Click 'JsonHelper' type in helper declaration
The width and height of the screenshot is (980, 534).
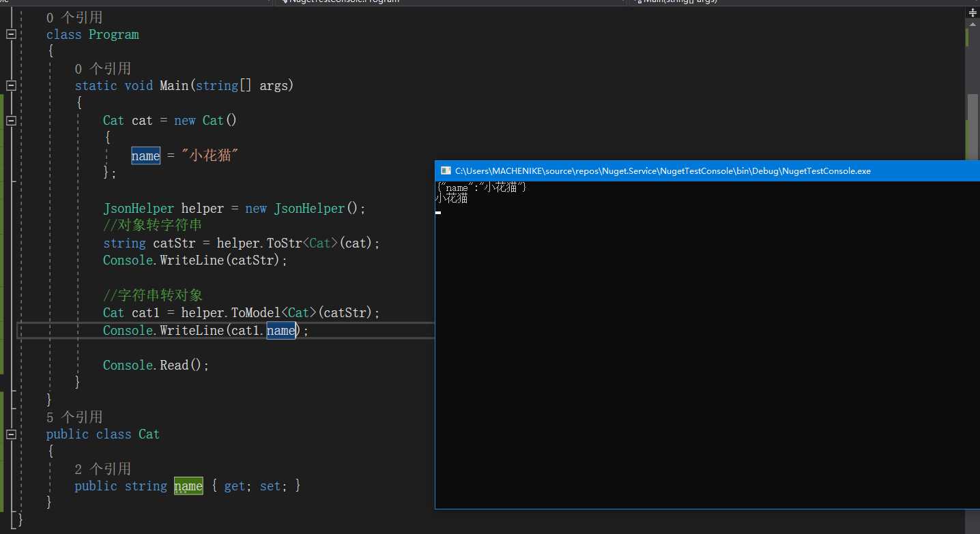[x=139, y=208]
